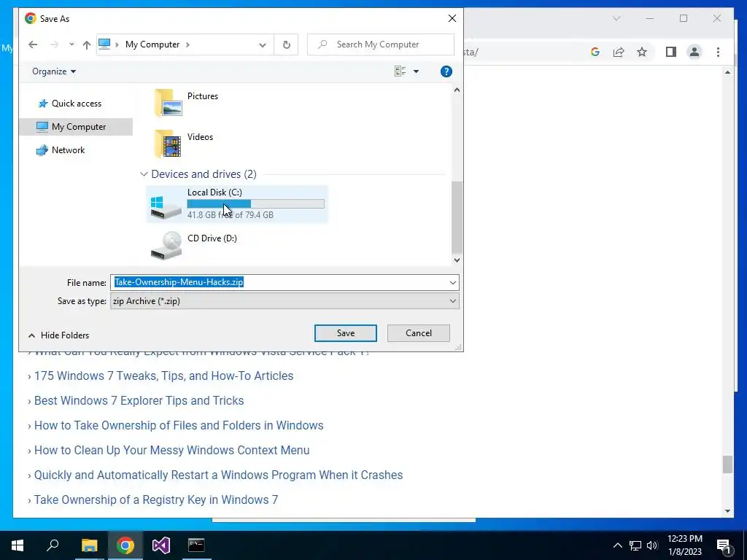This screenshot has width=747, height=560.
Task: Open How to Take Ownership of Files link
Action: tap(179, 425)
